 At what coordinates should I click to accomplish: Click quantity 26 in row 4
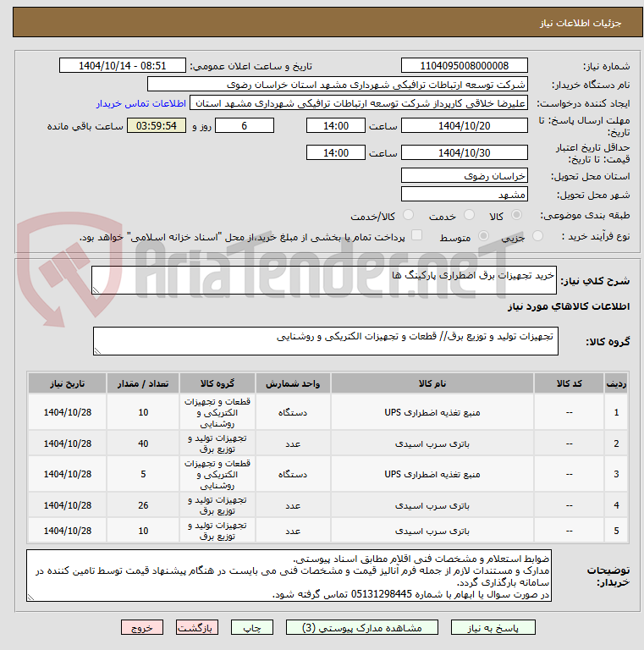(143, 505)
